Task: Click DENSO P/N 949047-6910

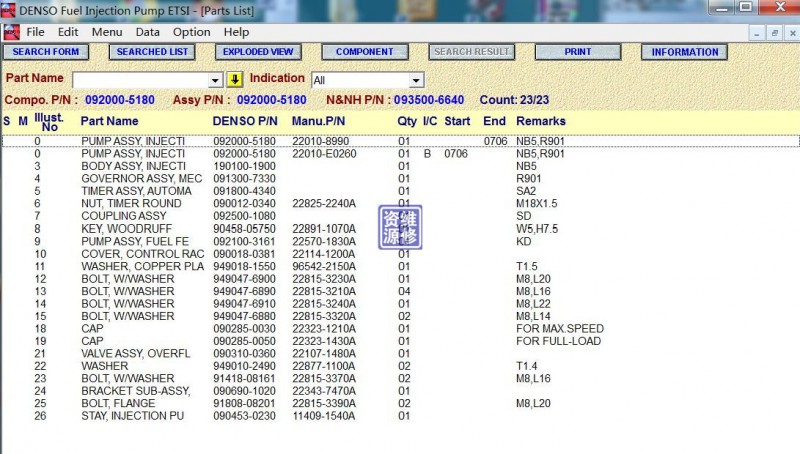Action: (244, 304)
